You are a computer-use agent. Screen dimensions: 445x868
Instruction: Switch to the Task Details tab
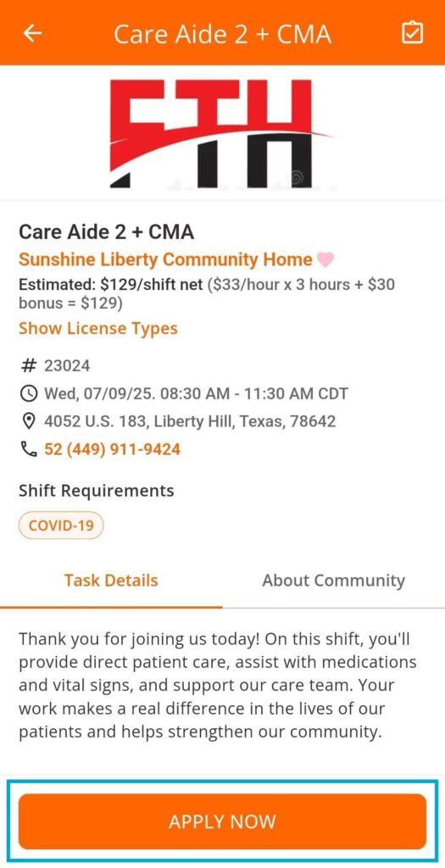111,581
